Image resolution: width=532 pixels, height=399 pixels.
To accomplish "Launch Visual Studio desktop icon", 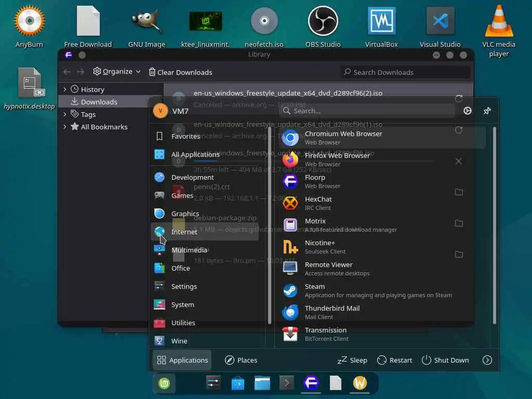I will tap(440, 21).
